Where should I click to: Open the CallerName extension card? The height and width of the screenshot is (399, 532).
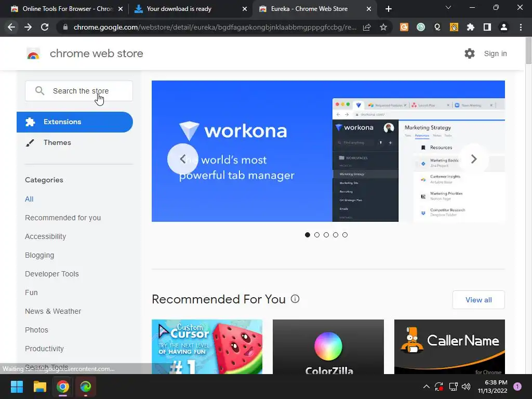[449, 347]
